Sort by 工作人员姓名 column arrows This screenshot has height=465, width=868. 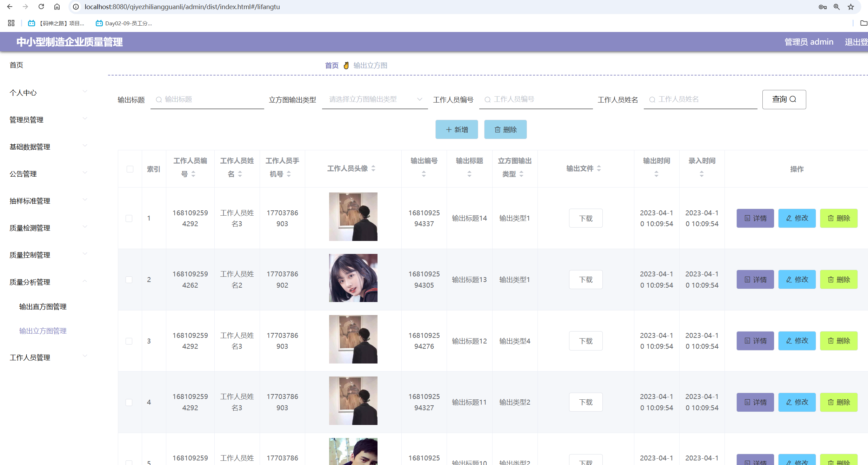point(240,174)
